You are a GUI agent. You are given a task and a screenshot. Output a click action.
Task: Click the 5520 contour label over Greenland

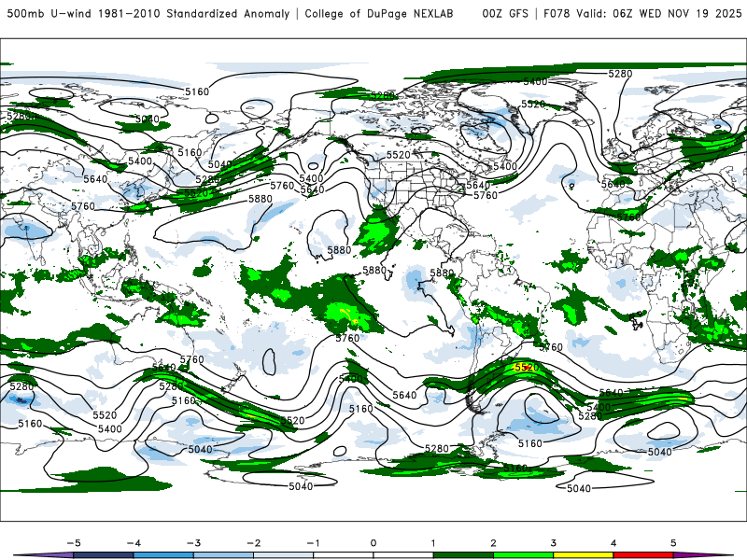coord(533,104)
